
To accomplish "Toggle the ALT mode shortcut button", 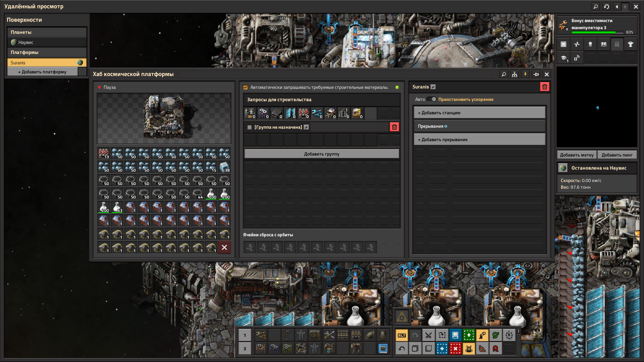I will click(x=401, y=335).
